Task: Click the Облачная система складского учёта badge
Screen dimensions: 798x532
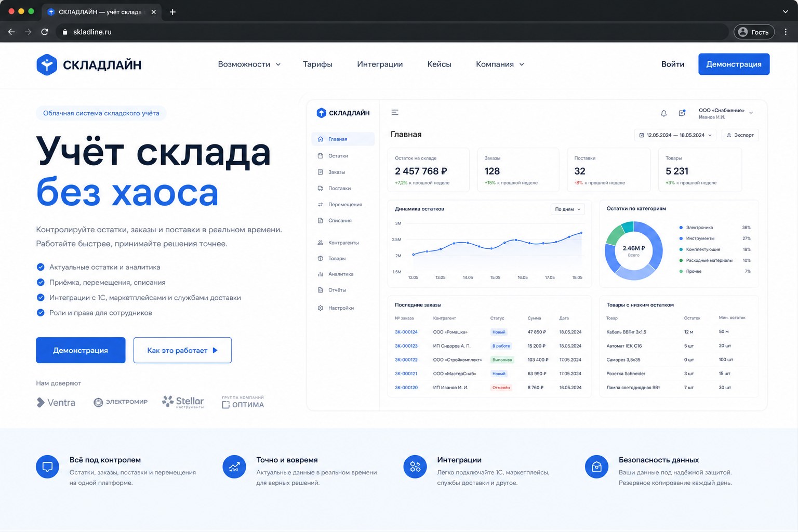Action: [101, 113]
